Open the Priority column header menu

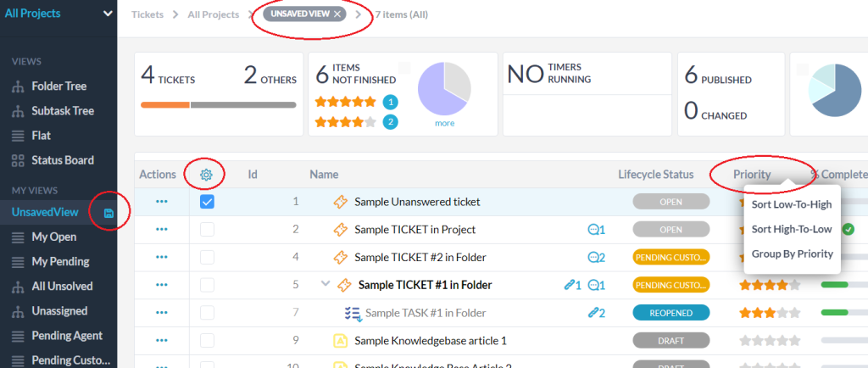pos(752,175)
